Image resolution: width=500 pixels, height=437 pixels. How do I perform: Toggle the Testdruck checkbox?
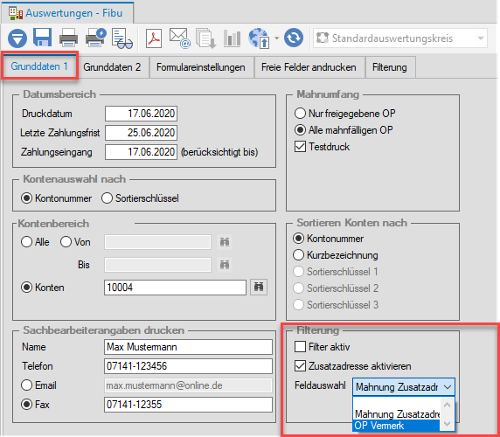(x=300, y=147)
